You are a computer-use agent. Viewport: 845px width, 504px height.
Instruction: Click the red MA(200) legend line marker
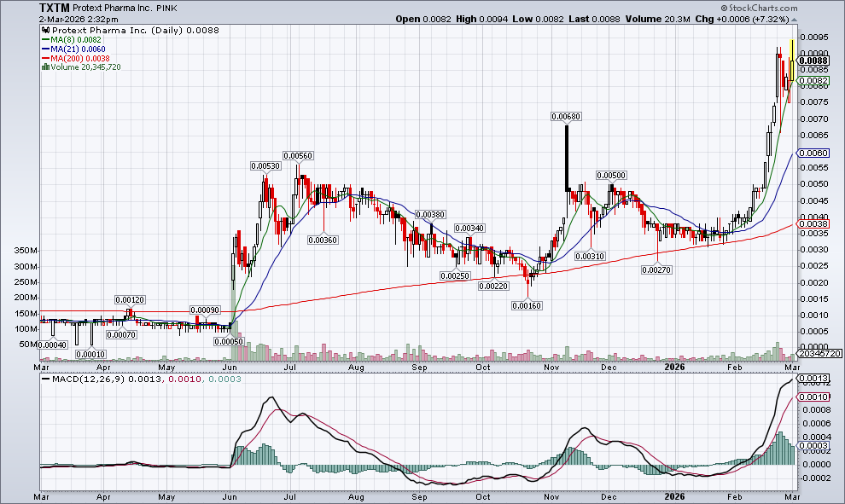(x=46, y=58)
